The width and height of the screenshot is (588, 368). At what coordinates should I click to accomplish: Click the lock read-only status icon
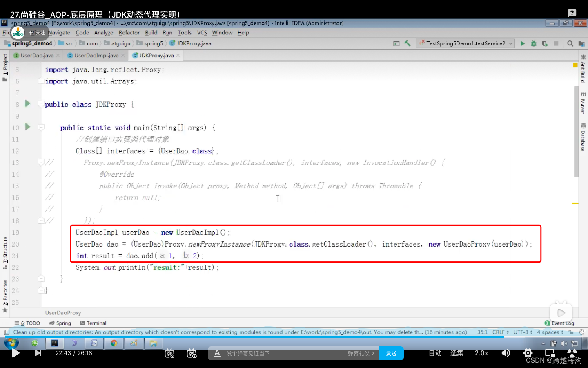[x=571, y=332]
